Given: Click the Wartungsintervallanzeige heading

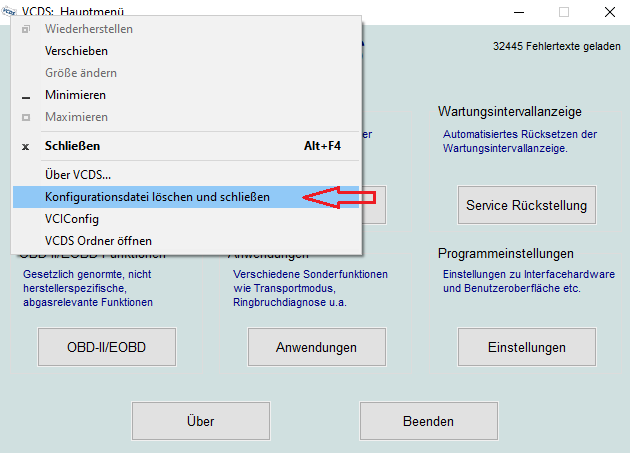Looking at the screenshot, I should 510,111.
